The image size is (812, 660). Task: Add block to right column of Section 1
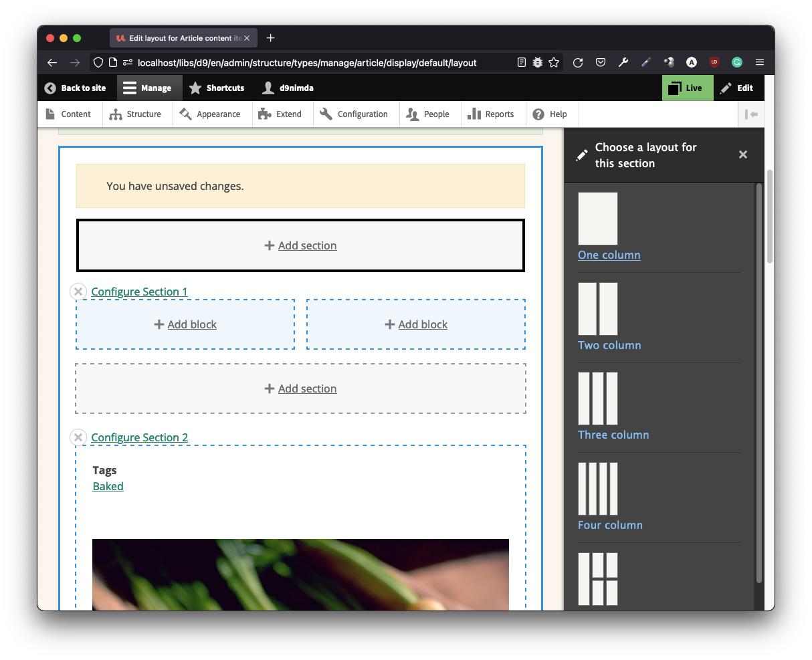(416, 324)
